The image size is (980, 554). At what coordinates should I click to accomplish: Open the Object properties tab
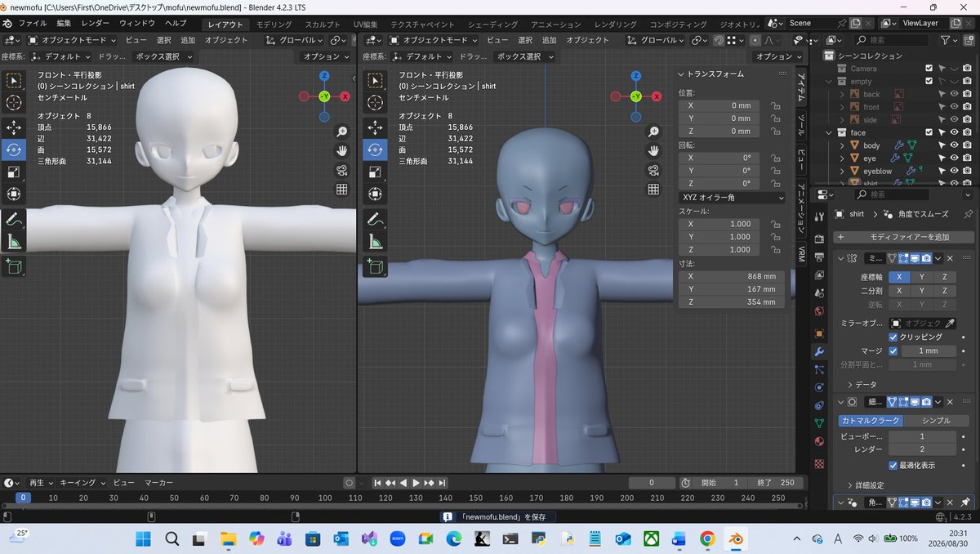(x=820, y=333)
